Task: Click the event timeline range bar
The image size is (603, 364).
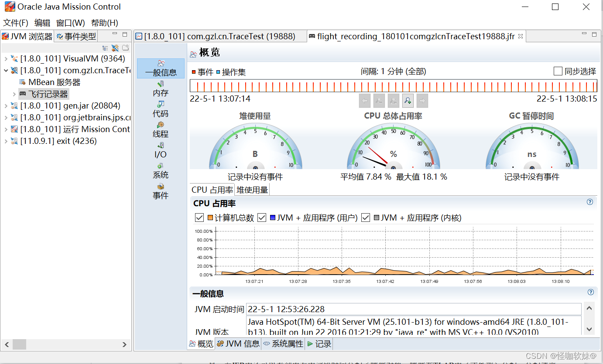Action: [393, 85]
